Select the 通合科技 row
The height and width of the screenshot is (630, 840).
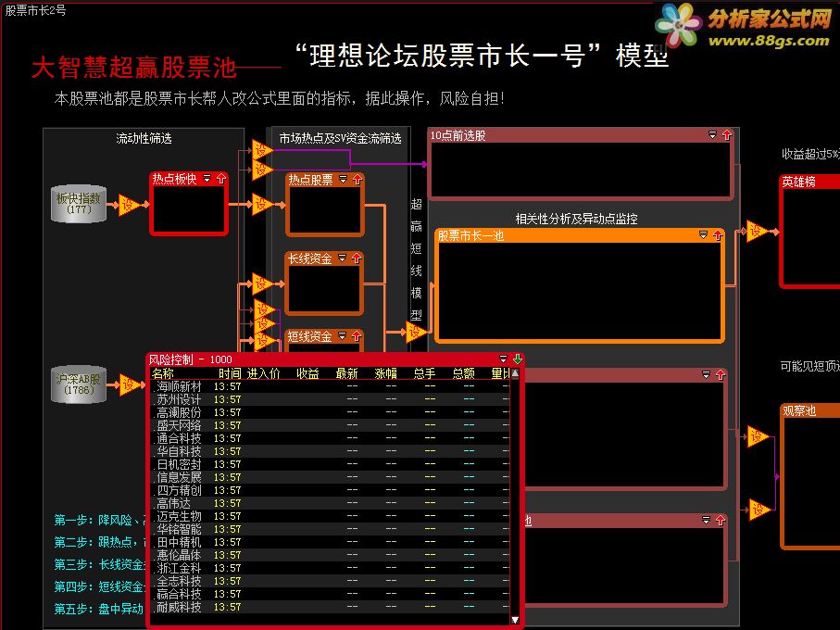tap(331, 438)
